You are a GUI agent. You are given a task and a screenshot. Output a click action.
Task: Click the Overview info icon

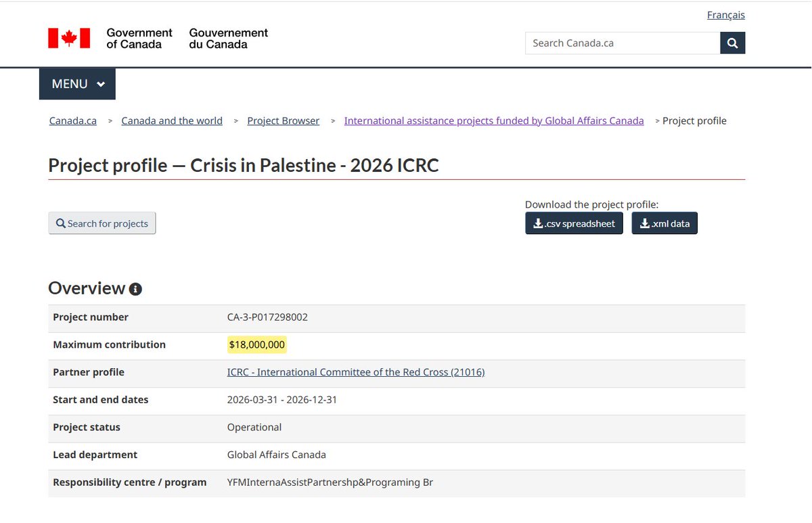(135, 290)
